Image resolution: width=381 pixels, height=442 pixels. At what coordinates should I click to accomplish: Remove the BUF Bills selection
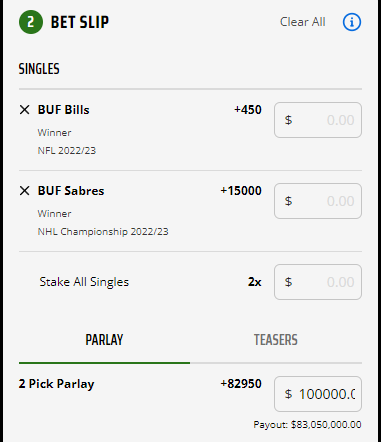click(x=24, y=110)
